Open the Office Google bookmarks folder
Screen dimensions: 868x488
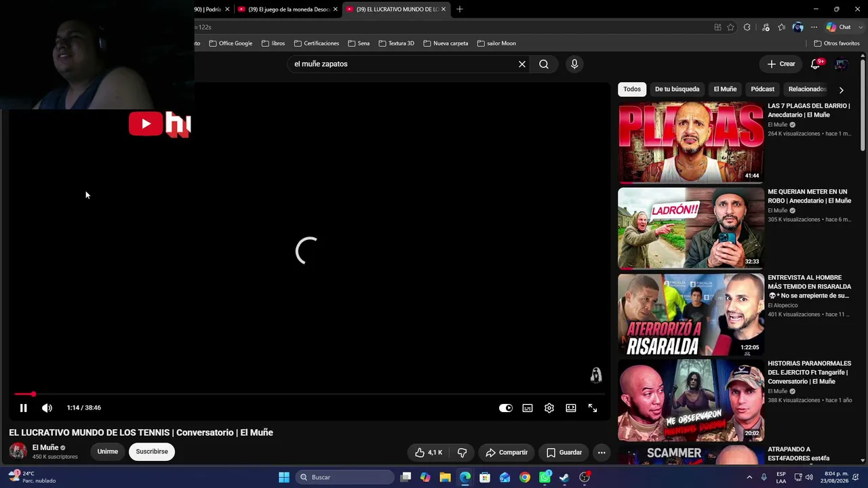pyautogui.click(x=231, y=43)
